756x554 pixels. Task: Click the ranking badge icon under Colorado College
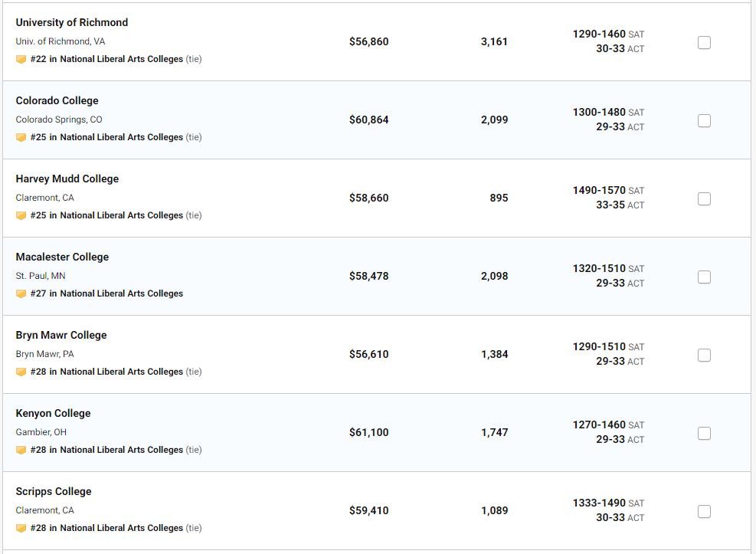pos(21,138)
